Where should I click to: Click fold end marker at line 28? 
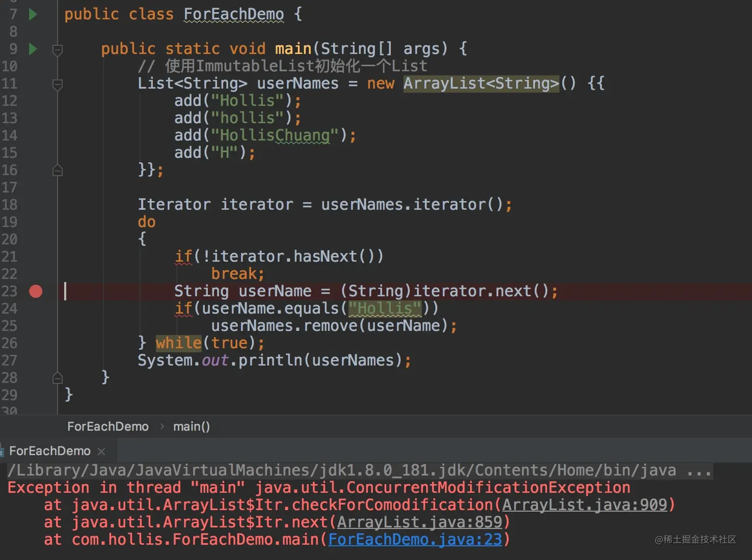coord(58,378)
